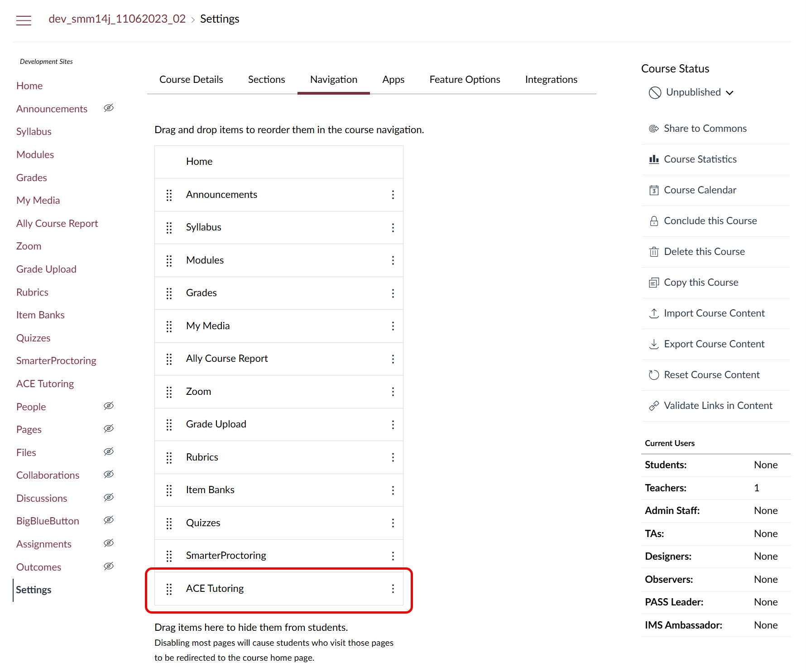The width and height of the screenshot is (806, 672).
Task: Click the Course Statistics bar chart icon
Action: [x=654, y=159]
